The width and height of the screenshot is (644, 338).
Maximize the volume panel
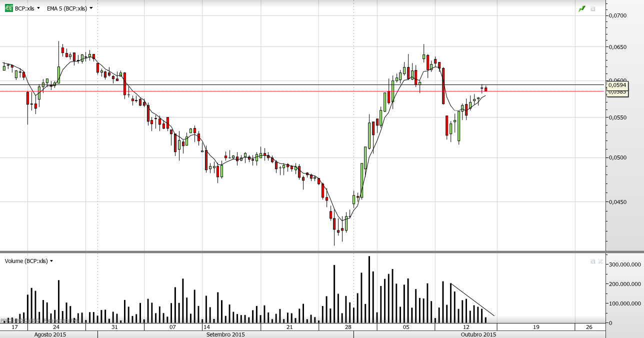click(x=593, y=261)
